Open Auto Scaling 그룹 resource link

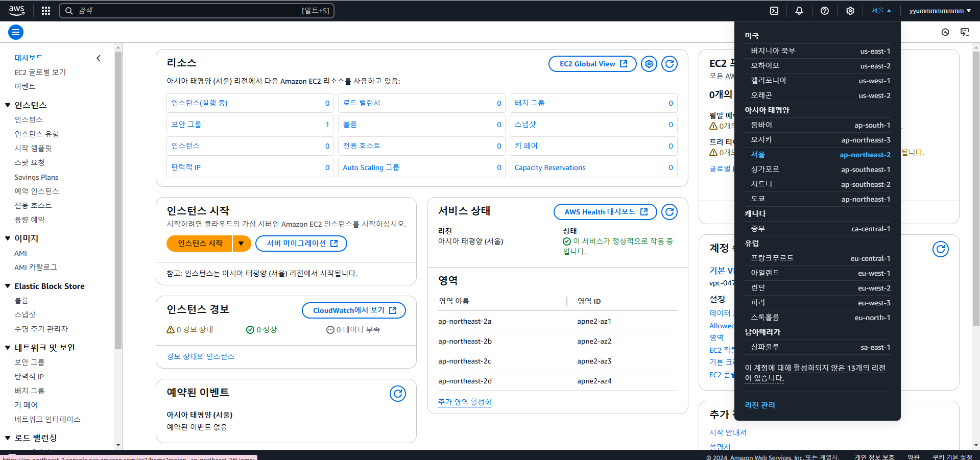pos(371,167)
